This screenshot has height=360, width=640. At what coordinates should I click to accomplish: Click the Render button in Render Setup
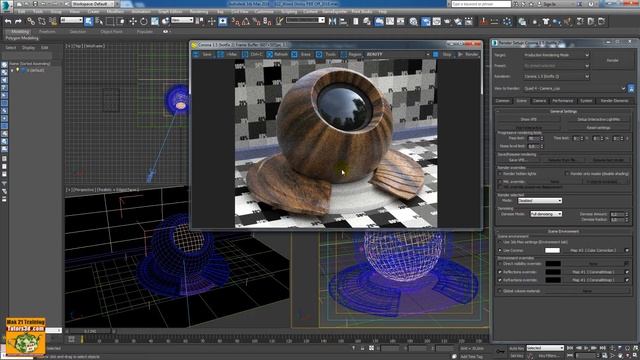[x=612, y=60]
